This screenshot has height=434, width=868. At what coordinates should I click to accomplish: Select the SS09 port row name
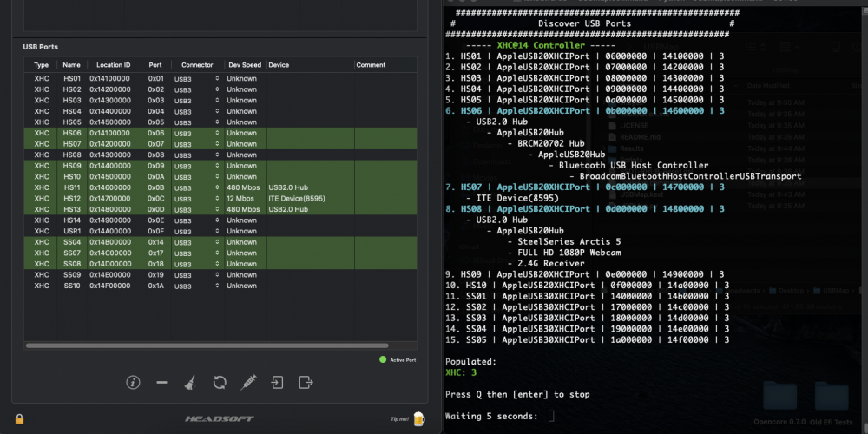tap(72, 275)
